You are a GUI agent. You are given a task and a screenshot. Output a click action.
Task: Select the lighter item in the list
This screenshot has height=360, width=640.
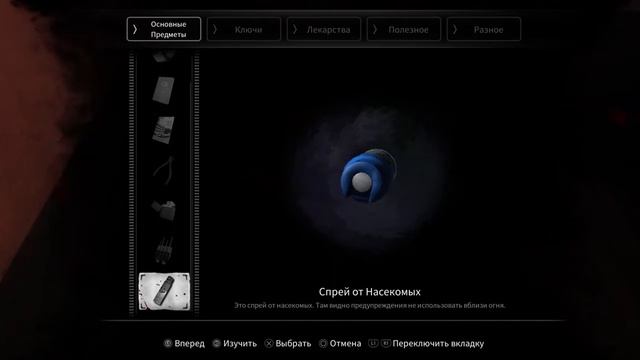click(x=164, y=211)
